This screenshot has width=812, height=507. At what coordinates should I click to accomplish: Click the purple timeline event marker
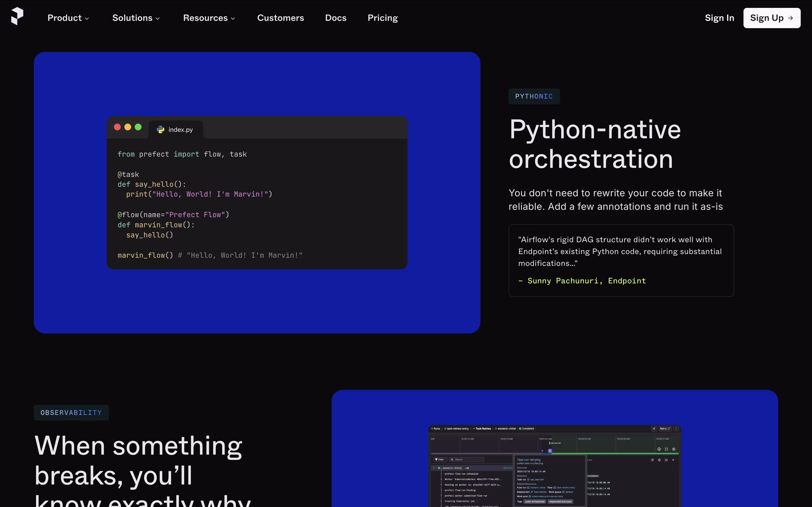pyautogui.click(x=550, y=451)
